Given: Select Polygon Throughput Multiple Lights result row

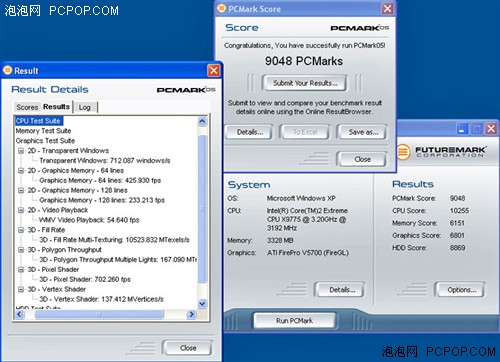Looking at the screenshot, I should point(118,259).
